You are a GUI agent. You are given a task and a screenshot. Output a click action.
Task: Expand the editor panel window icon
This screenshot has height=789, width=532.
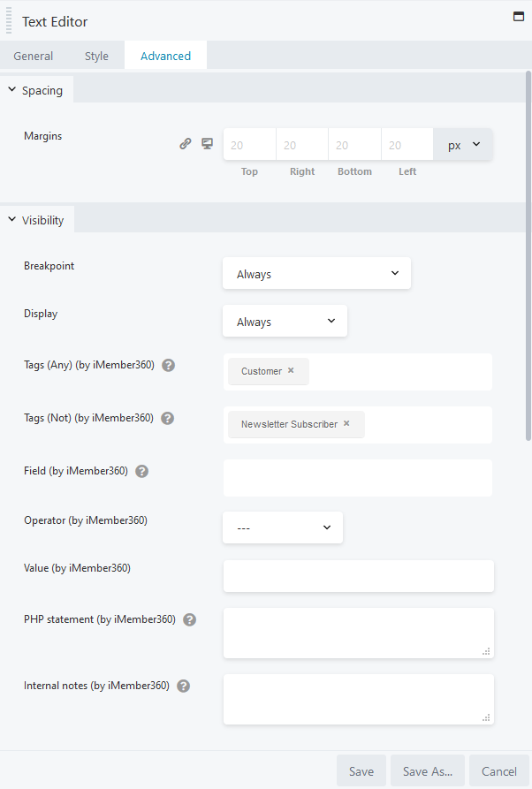coord(518,16)
